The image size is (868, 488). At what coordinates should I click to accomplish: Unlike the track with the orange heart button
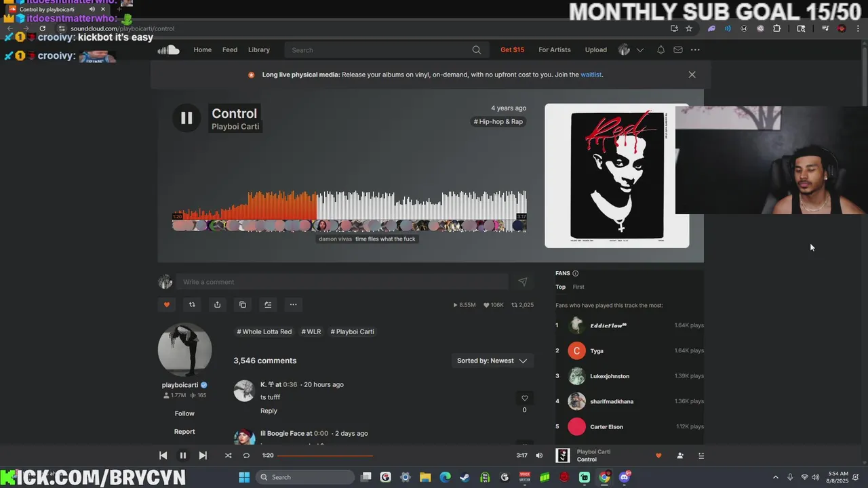click(167, 304)
